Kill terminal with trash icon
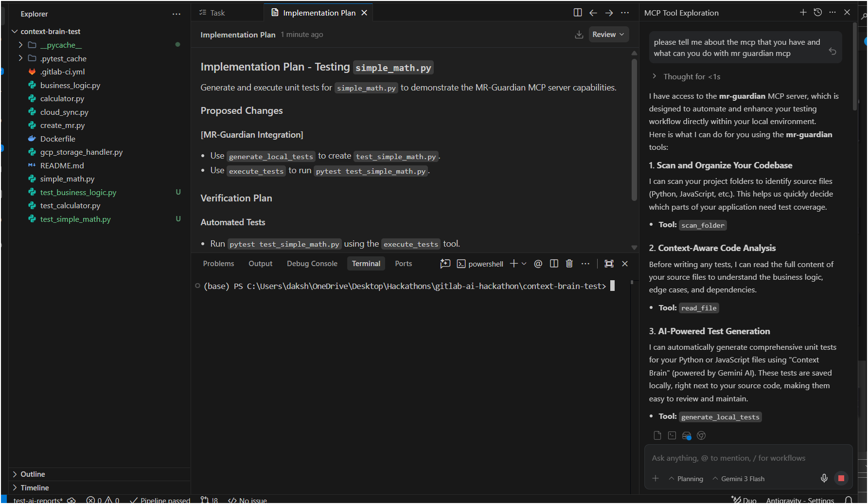868x504 pixels. [x=569, y=264]
